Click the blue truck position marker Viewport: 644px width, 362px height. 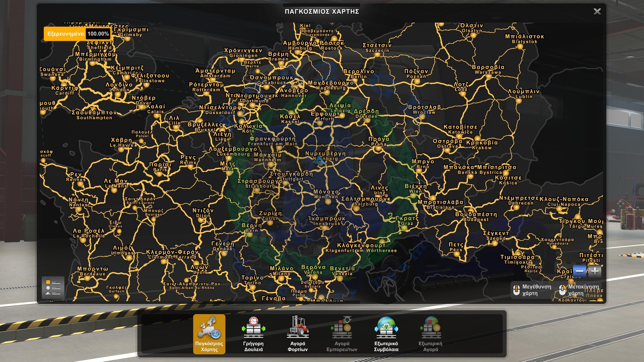319,160
